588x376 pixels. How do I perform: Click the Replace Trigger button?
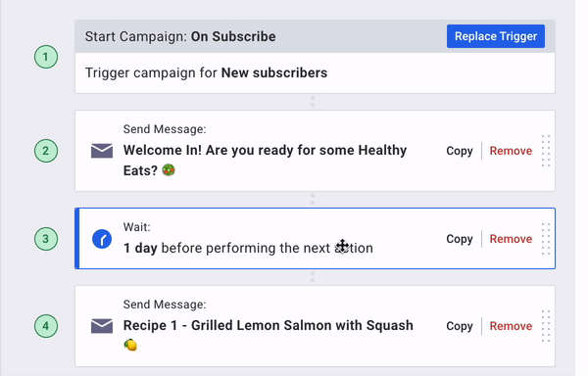495,36
